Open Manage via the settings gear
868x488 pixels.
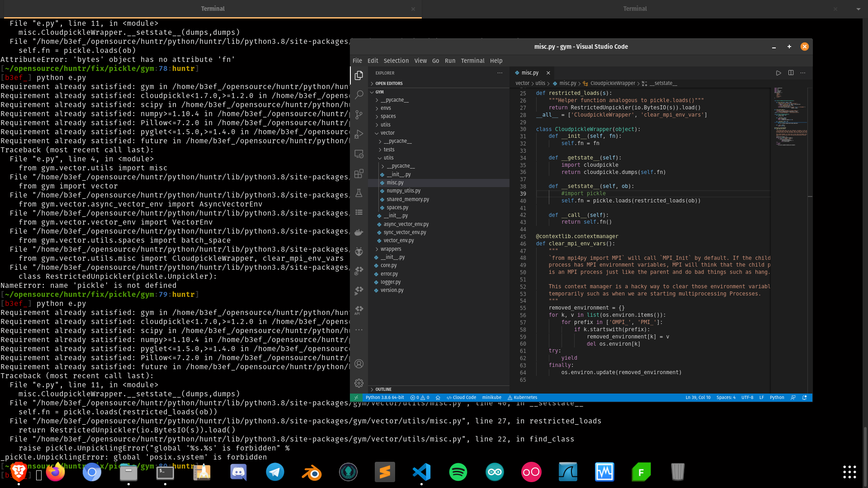tap(359, 383)
